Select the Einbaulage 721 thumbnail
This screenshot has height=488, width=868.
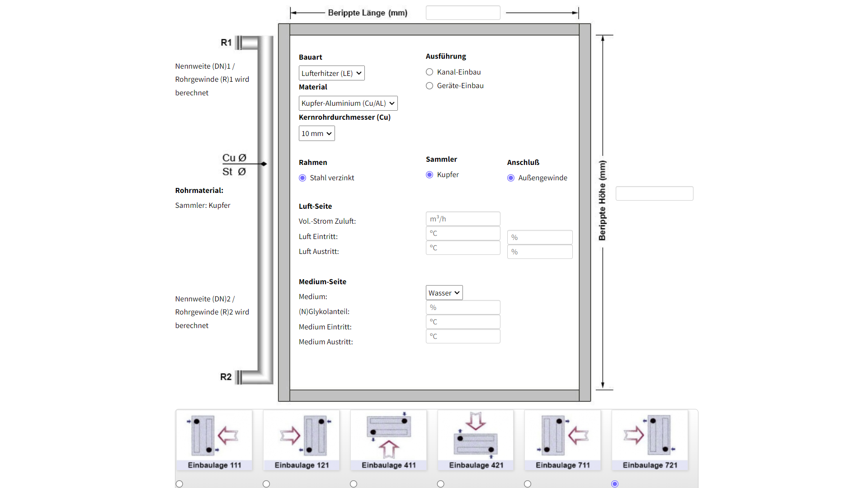pos(650,440)
